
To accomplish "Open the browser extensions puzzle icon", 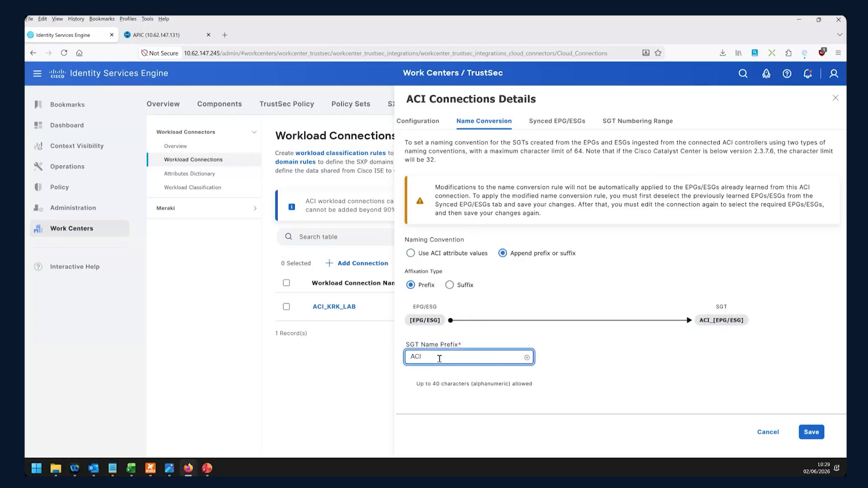I will point(788,53).
